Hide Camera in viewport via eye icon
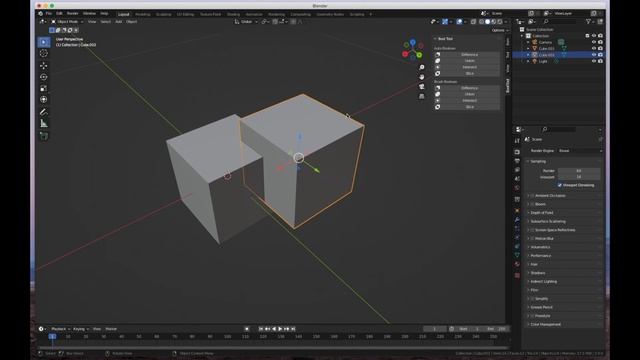The height and width of the screenshot is (360, 640). click(594, 42)
